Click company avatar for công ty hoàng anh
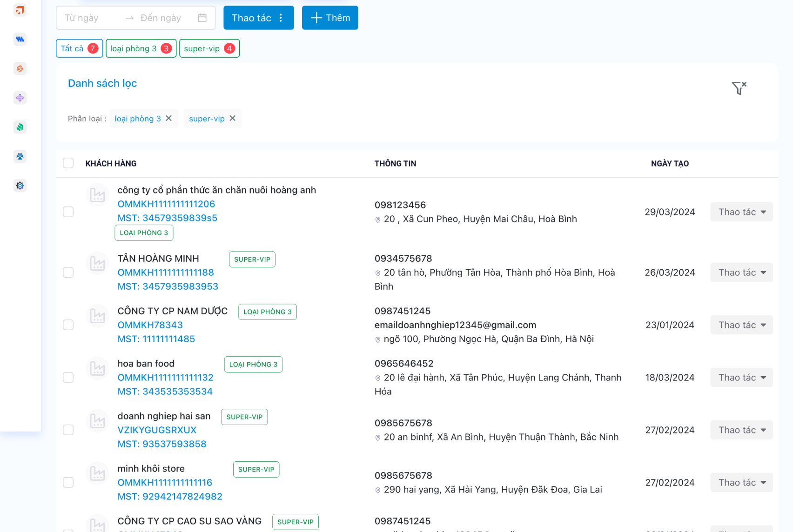 (x=97, y=195)
